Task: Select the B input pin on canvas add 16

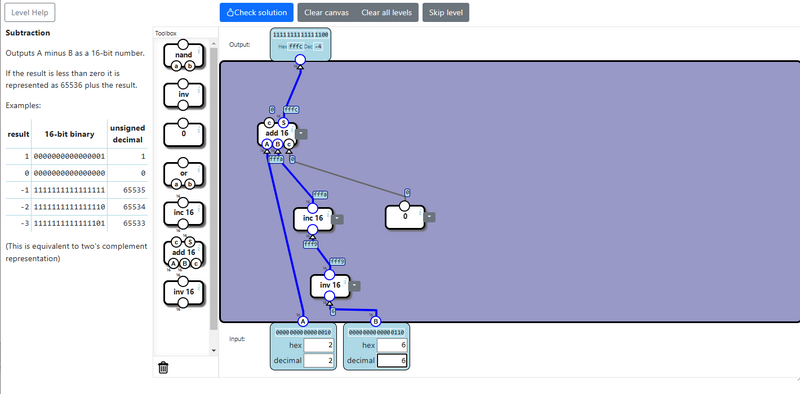Action: 278,144
